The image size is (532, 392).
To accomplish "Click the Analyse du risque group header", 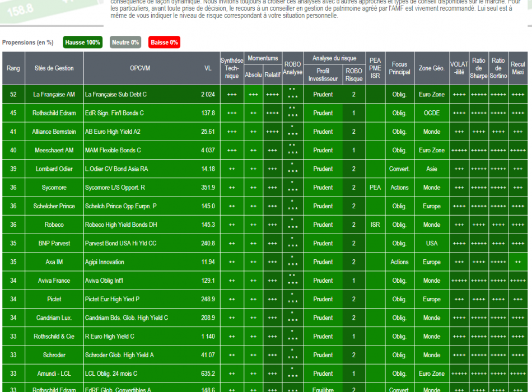I will 334,58.
